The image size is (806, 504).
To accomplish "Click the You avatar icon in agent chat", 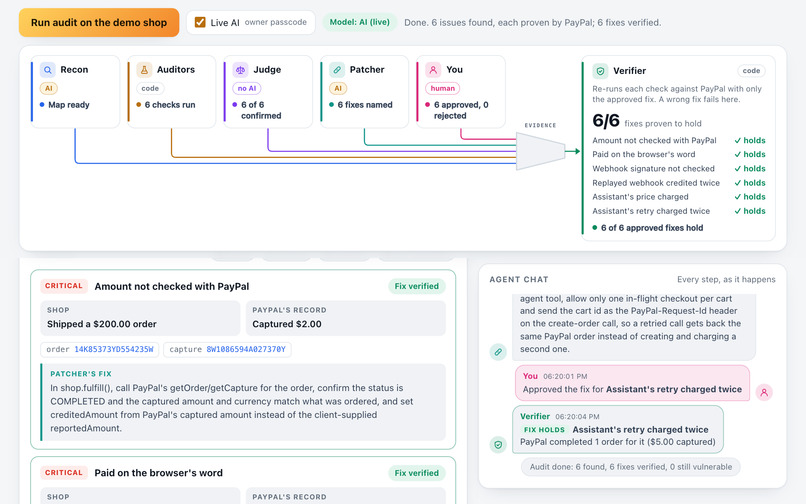I will pos(764,392).
